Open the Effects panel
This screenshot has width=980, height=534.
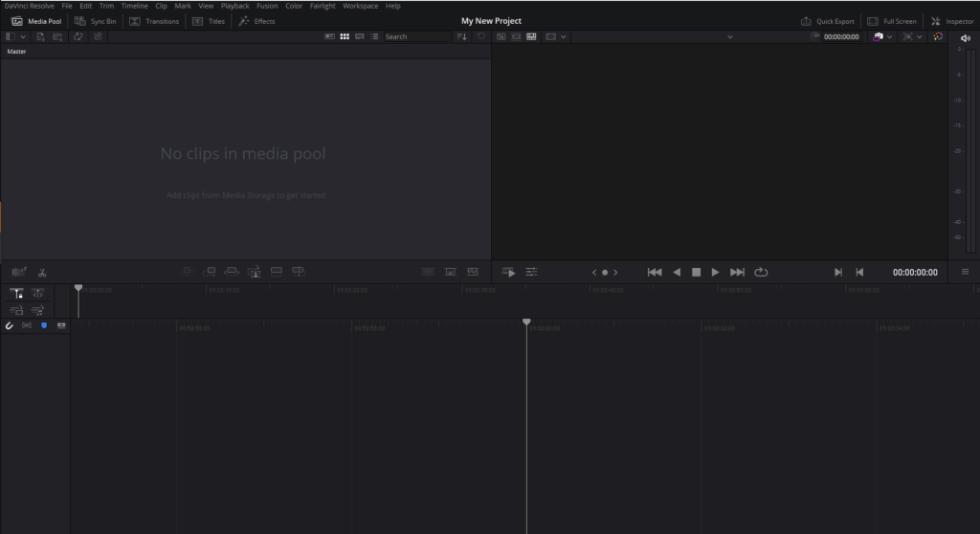click(x=256, y=21)
